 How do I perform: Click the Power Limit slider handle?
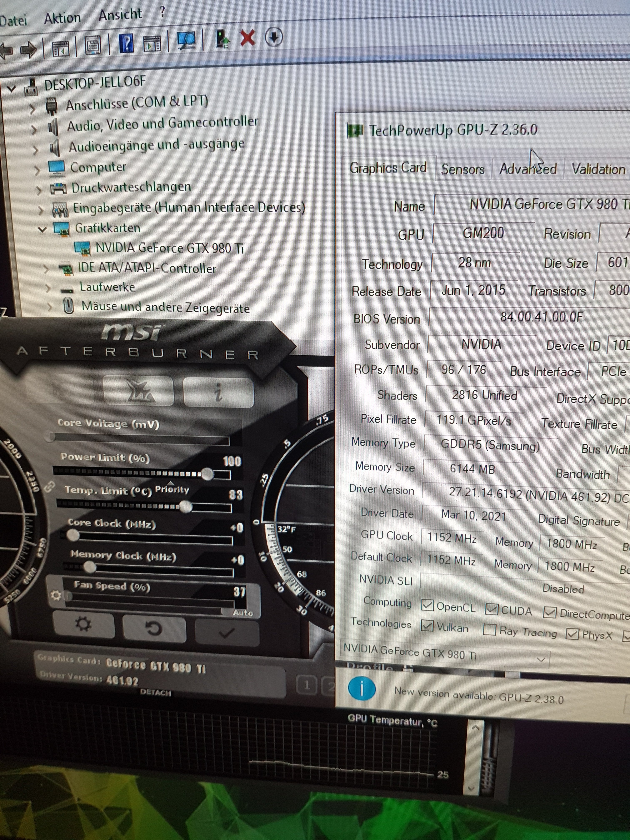click(x=207, y=474)
